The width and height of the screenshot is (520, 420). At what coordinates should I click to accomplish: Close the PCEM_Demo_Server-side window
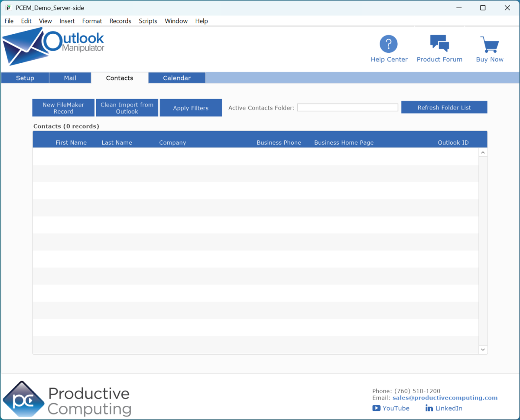[507, 8]
